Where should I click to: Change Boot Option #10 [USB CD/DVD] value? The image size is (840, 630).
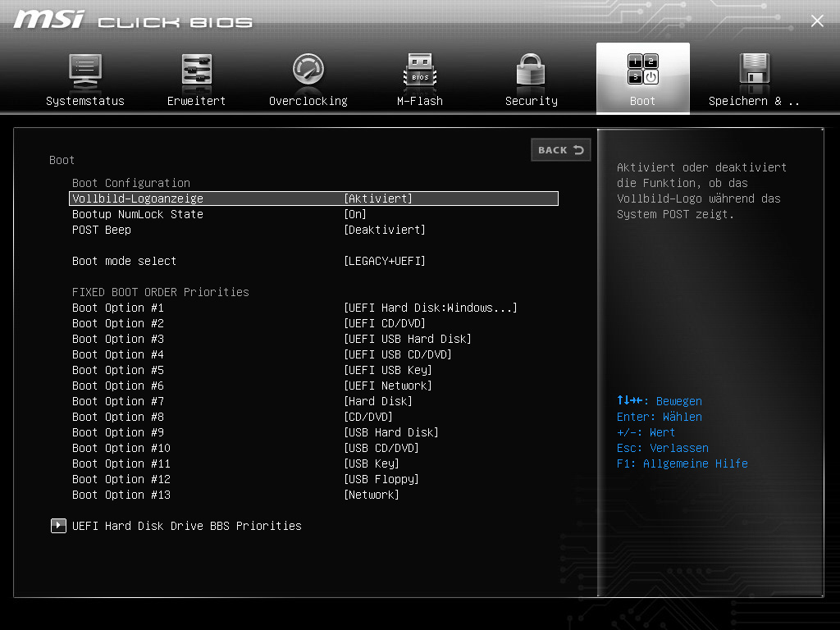(381, 447)
